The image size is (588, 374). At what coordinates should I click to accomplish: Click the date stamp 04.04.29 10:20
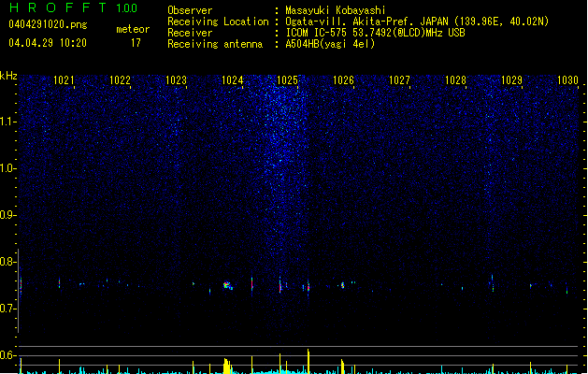click(x=48, y=43)
